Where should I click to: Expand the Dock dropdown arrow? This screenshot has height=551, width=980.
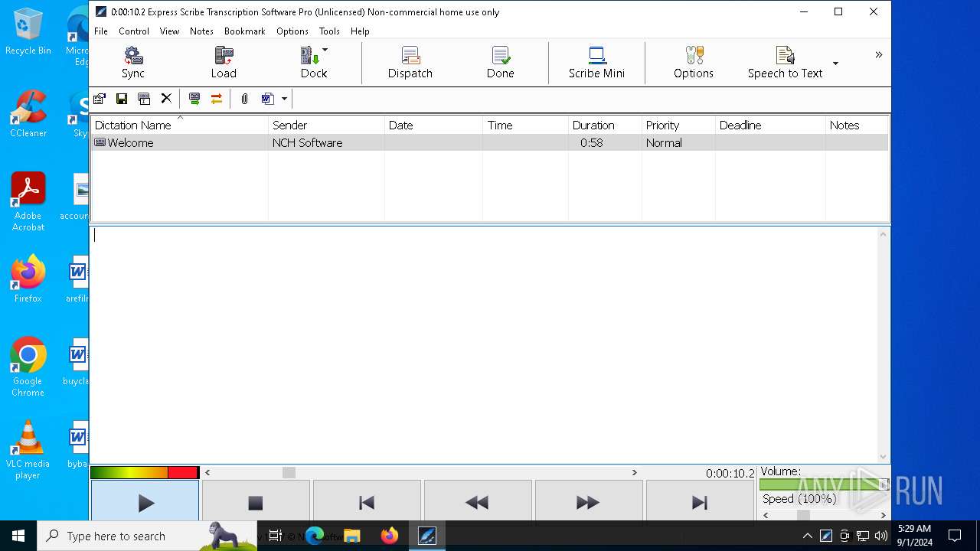[325, 51]
